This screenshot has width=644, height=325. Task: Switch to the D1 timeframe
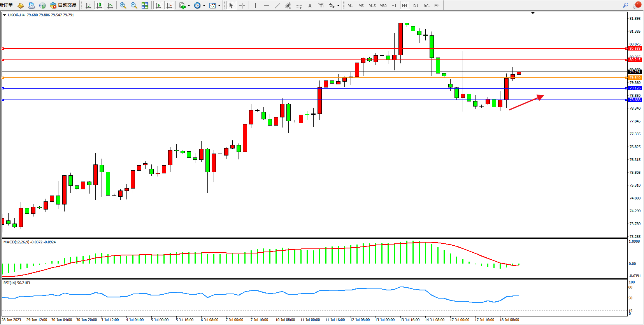coord(416,5)
